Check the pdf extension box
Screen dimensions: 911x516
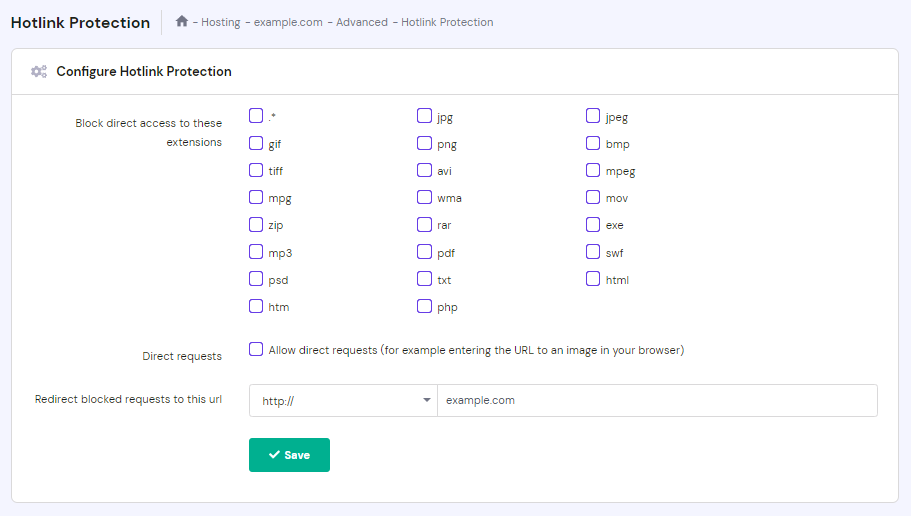click(x=424, y=252)
